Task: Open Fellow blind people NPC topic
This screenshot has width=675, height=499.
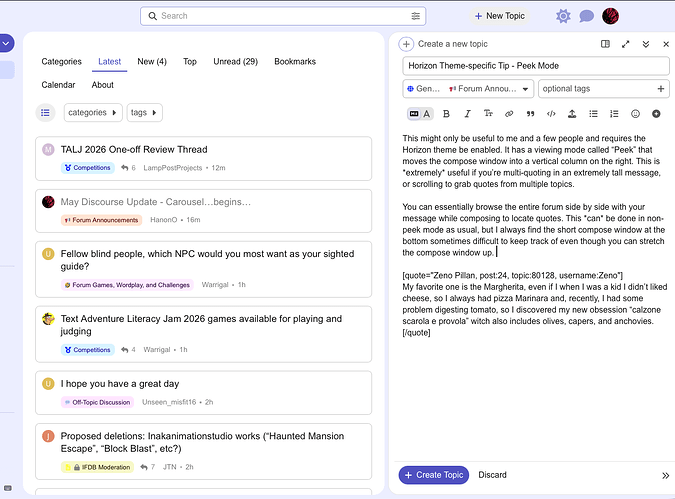Action: click(207, 260)
